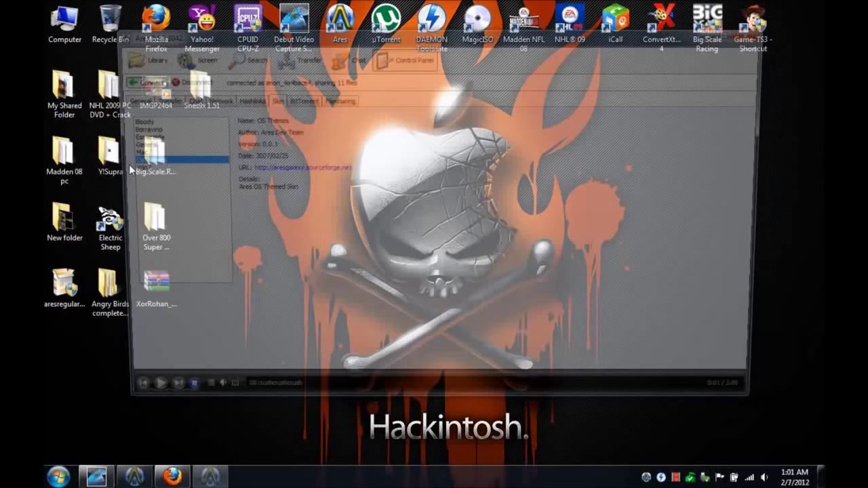The height and width of the screenshot is (488, 868).
Task: Select the Bloody skin in the list
Action: point(144,122)
